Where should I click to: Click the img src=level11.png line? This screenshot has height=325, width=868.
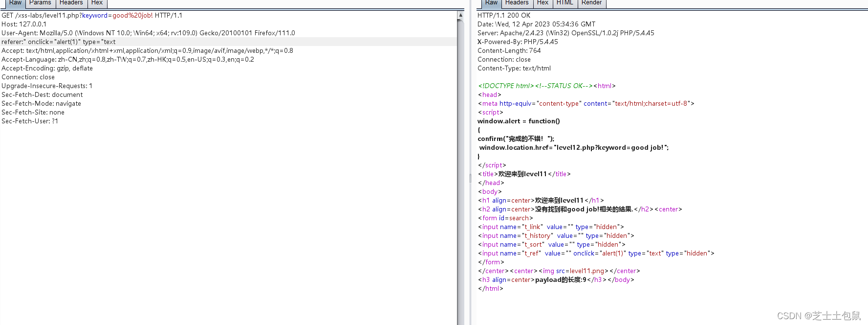(x=559, y=271)
